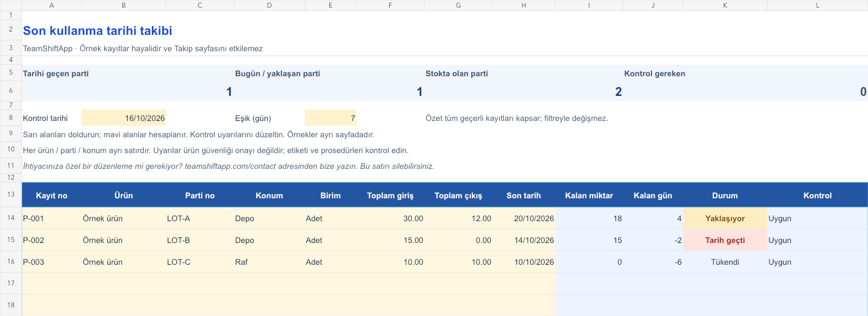Select the Eşik (gün) value field
This screenshot has height=316, width=868.
(330, 118)
